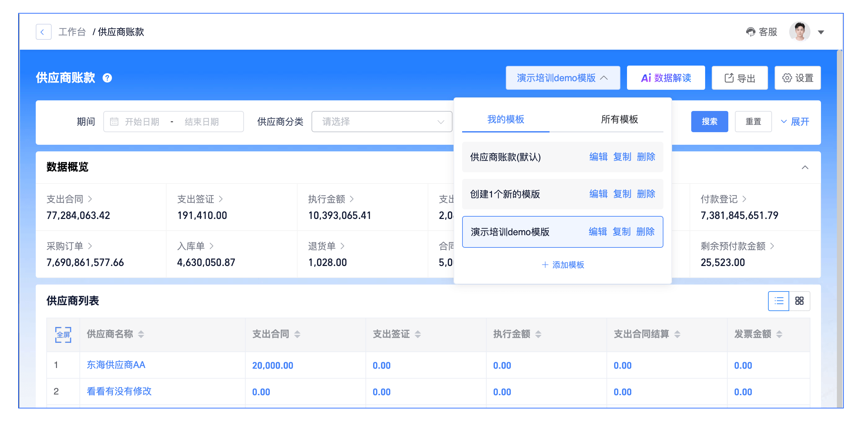Click the blue Search button

coord(709,122)
